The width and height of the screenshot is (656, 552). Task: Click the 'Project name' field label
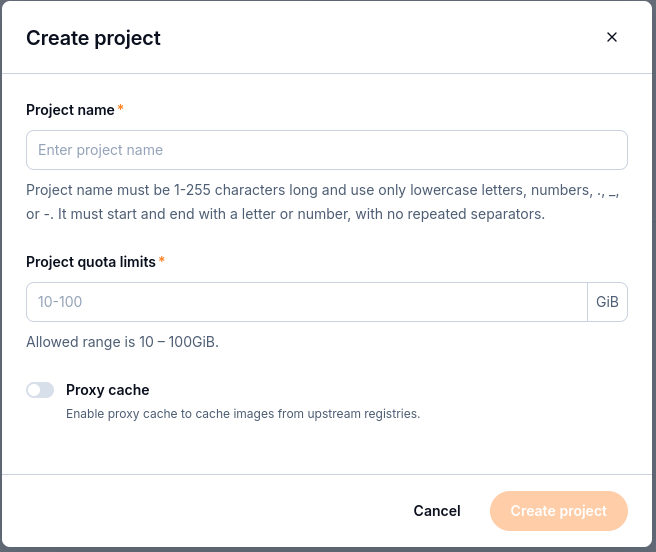pos(70,110)
